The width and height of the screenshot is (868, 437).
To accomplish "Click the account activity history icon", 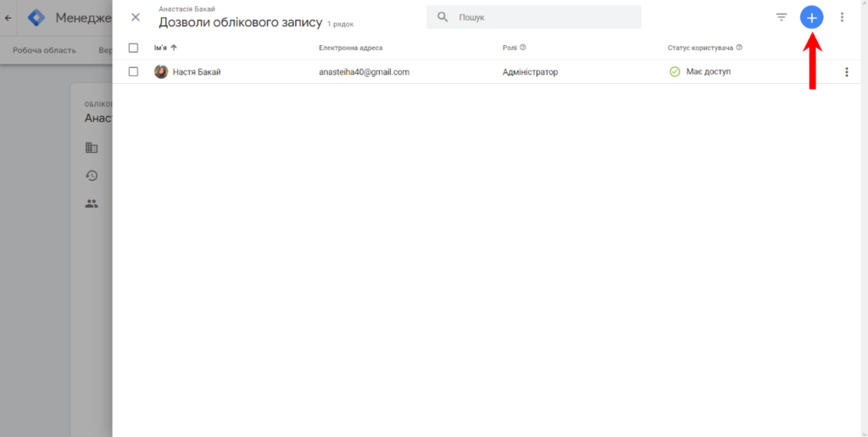I will [x=92, y=176].
